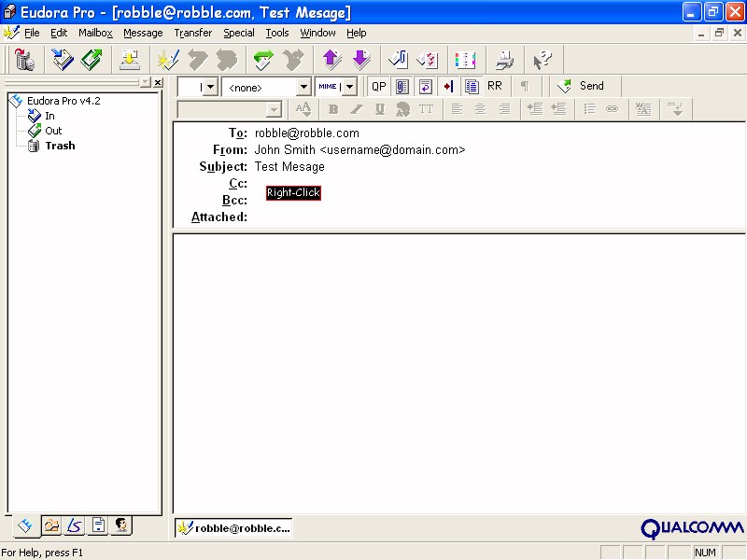Click the Reply All toolbar icon
Screen dimensions: 747x560
pyautogui.click(x=227, y=60)
